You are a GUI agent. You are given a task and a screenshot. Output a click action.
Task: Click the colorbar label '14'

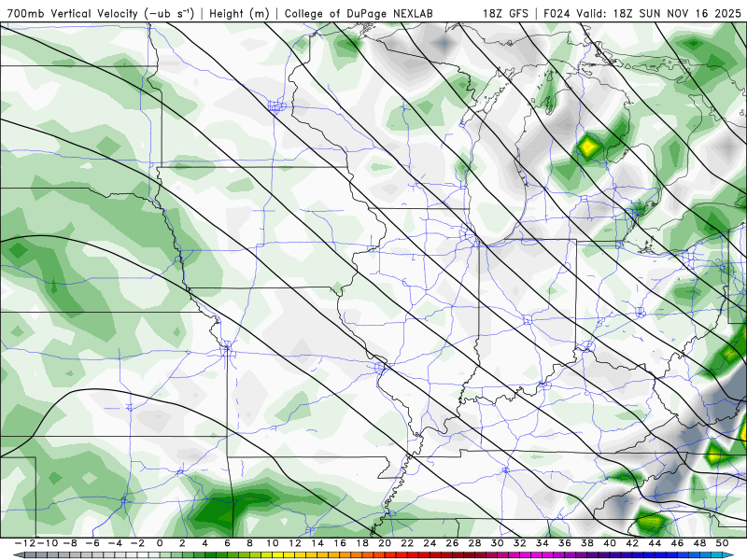pyautogui.click(x=317, y=543)
